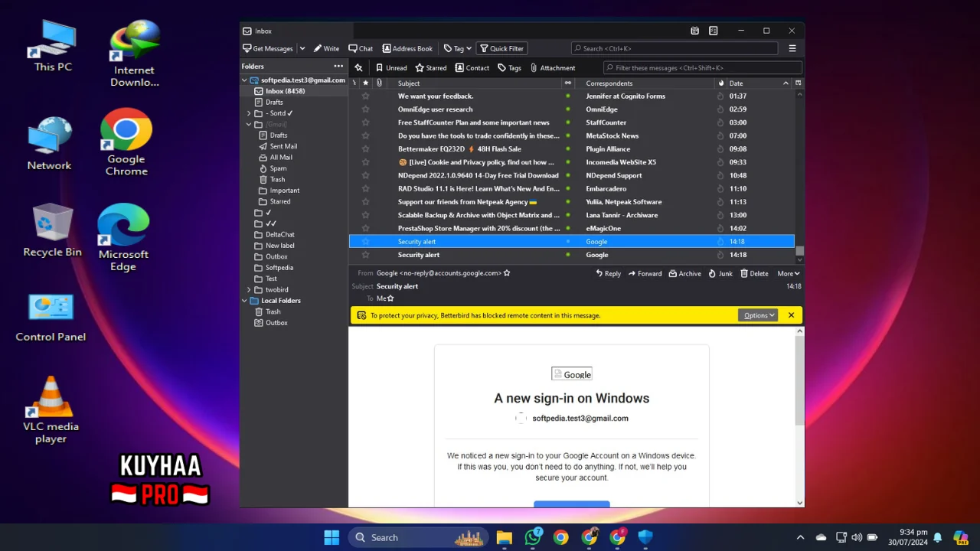980x551 pixels.
Task: Mark the NDepend Support message as junk
Action: (720, 175)
